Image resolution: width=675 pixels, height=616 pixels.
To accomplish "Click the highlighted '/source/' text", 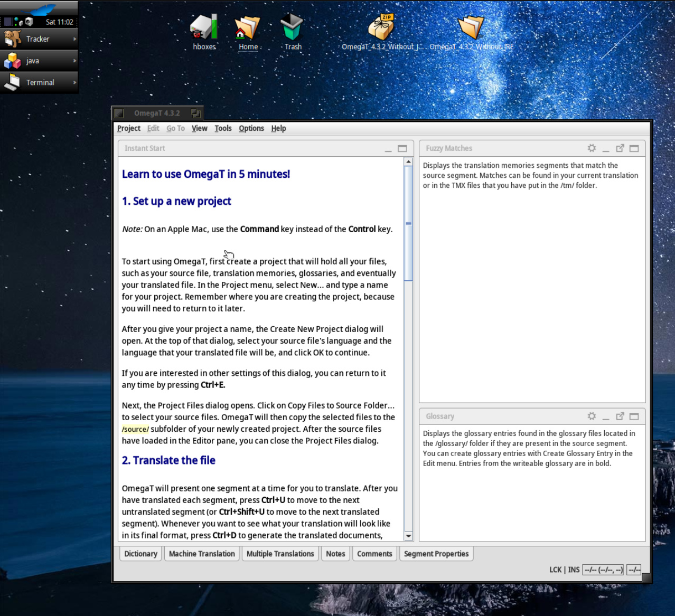I will point(136,429).
